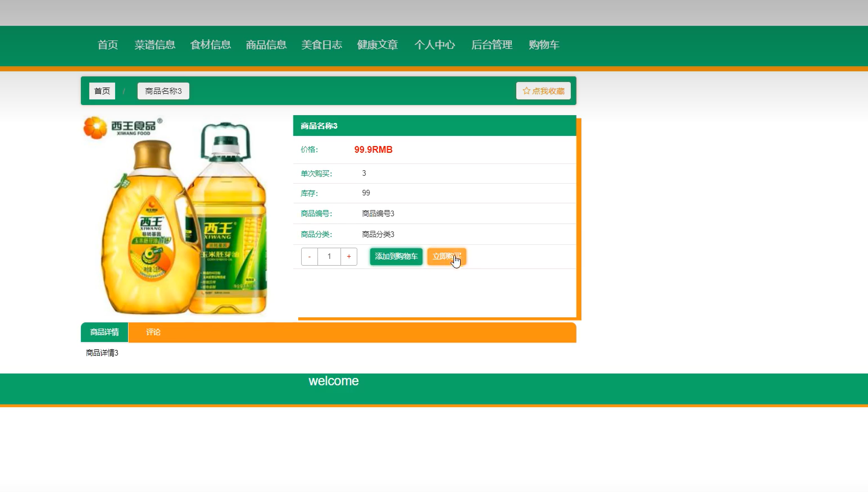
Task: Focus the quantity input field
Action: [x=329, y=257]
